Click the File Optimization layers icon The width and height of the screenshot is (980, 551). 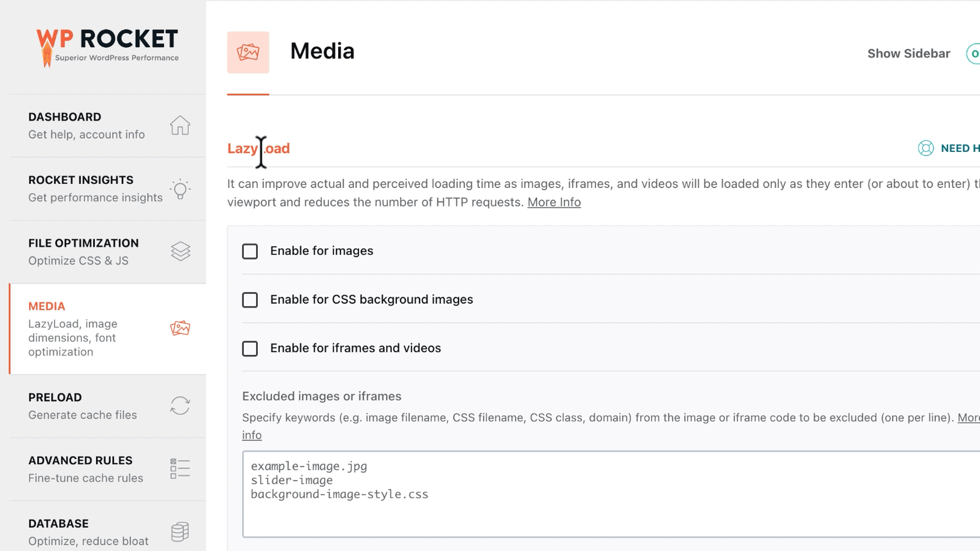point(180,252)
